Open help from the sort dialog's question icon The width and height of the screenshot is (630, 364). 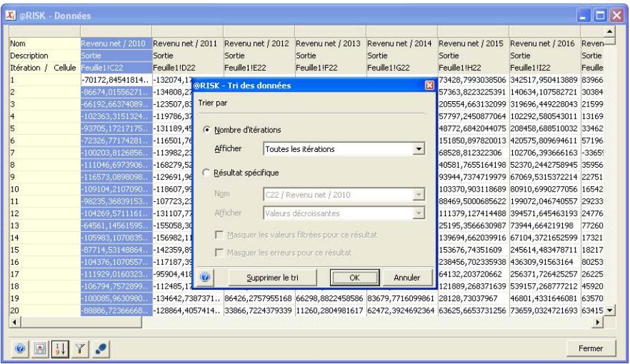[x=204, y=278]
